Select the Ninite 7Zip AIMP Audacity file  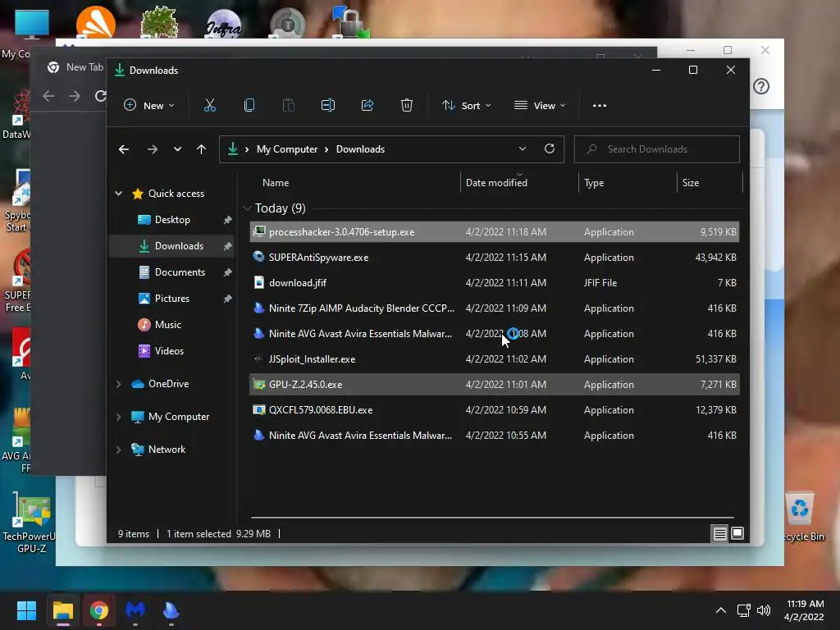pos(495,308)
